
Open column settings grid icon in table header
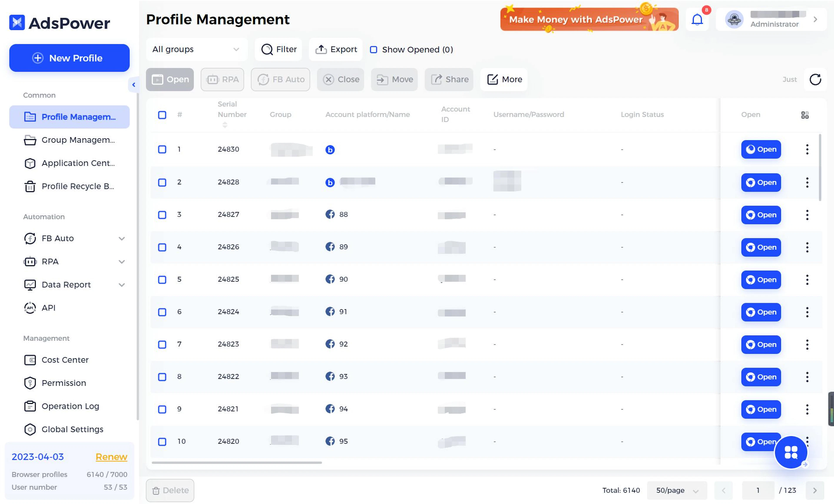coord(805,115)
